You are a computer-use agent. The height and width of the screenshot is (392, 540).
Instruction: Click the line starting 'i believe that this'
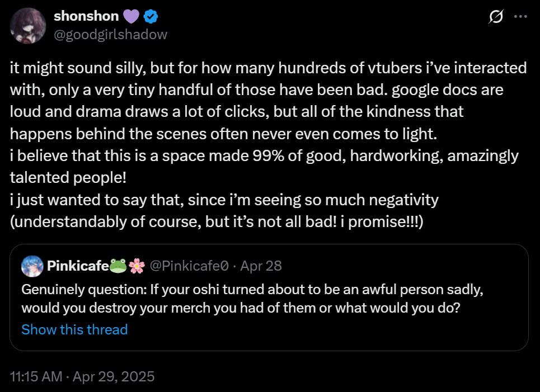264,155
